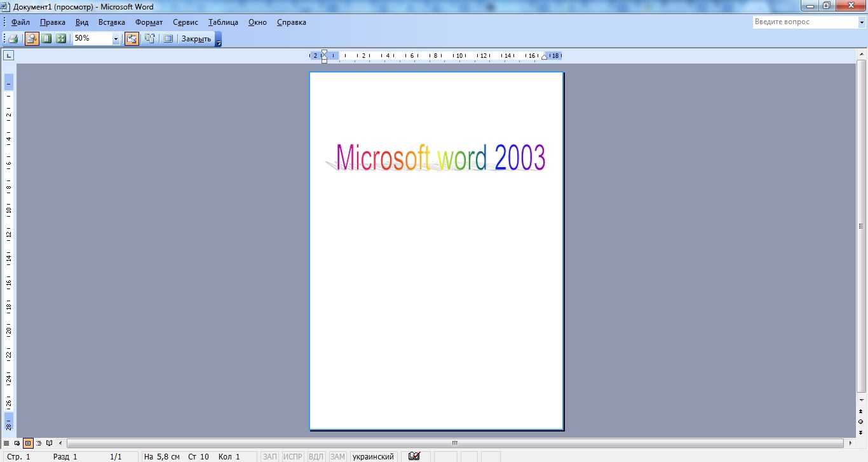
Task: Open the Select Browse Object circle button
Action: pos(862,422)
